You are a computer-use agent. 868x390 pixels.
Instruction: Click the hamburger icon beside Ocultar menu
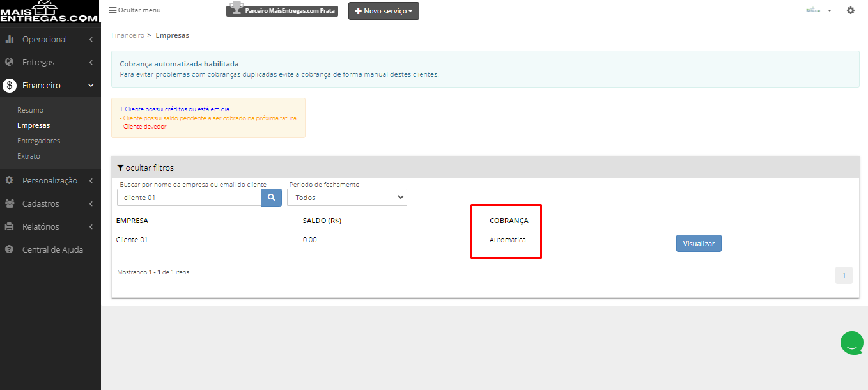click(x=112, y=10)
